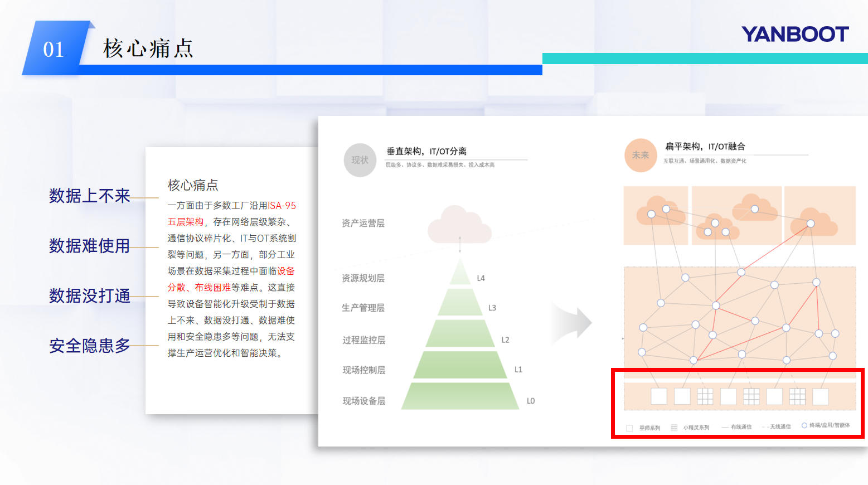Click the 终端/应用/智能体 circle legend icon

pyautogui.click(x=804, y=425)
